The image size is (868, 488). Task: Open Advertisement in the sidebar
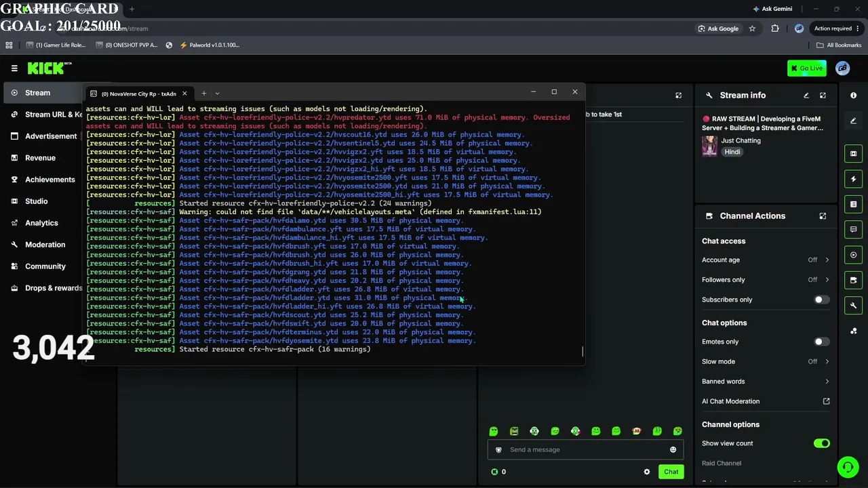43,136
